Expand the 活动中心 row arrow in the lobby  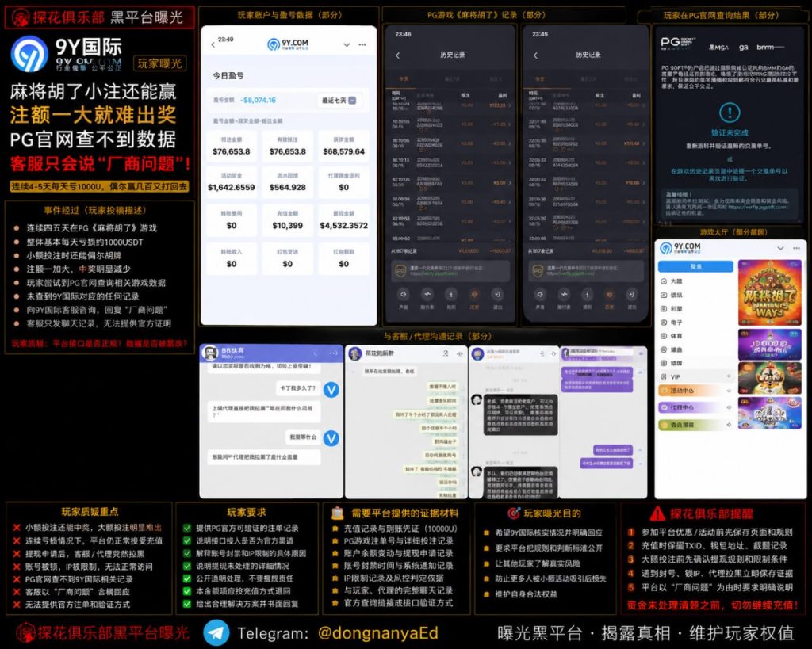pyautogui.click(x=728, y=391)
